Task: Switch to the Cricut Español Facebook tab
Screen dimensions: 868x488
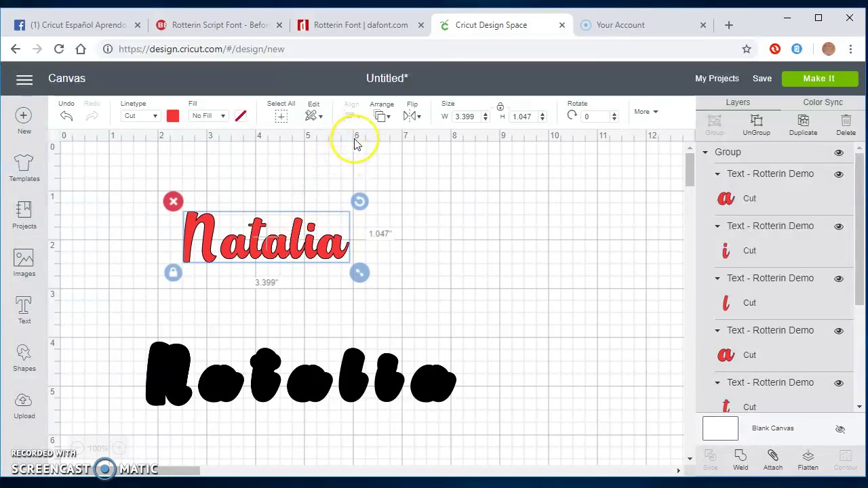Action: pyautogui.click(x=77, y=25)
